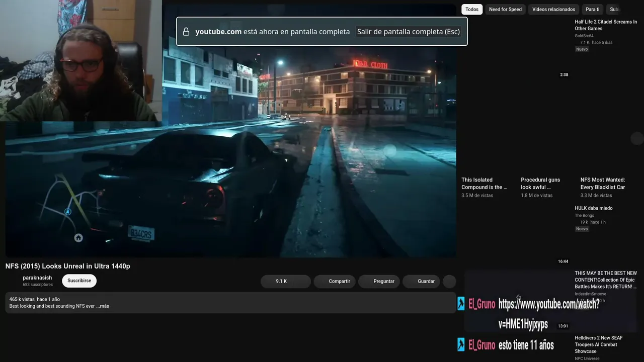Click the '1.8 M de vistas' count
This screenshot has height=362, width=644.
click(537, 196)
